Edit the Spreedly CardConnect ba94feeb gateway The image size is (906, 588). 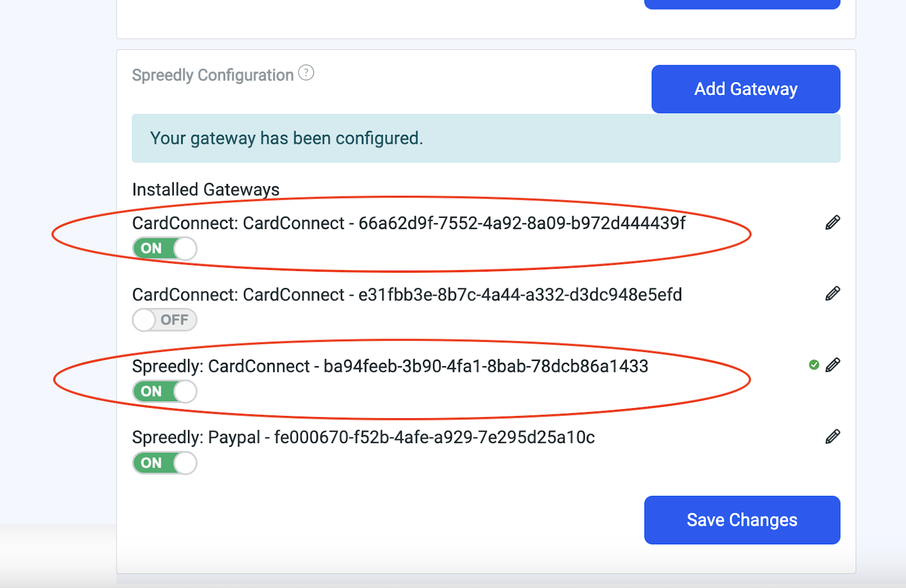[x=832, y=365]
